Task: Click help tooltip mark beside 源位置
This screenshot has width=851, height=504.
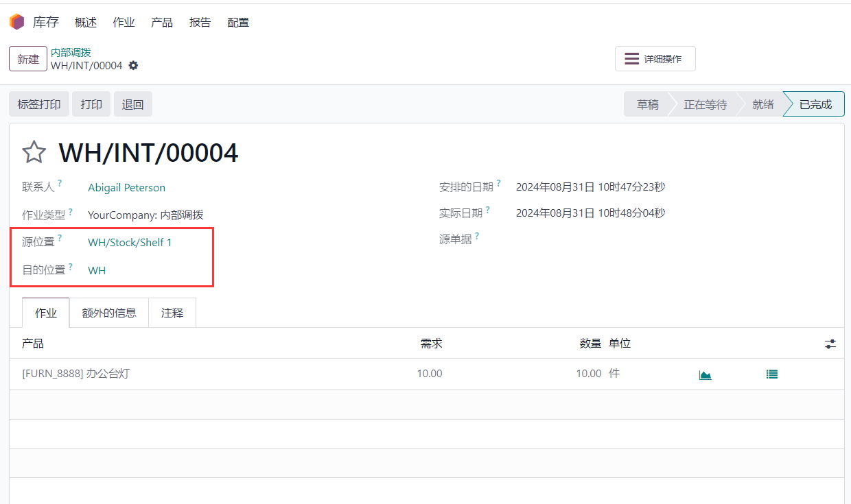Action: 60,239
